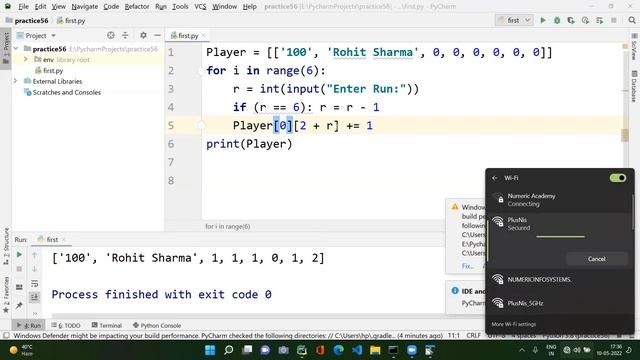
Task: Click the editor vertical scrollbar thumb
Action: 624,135
